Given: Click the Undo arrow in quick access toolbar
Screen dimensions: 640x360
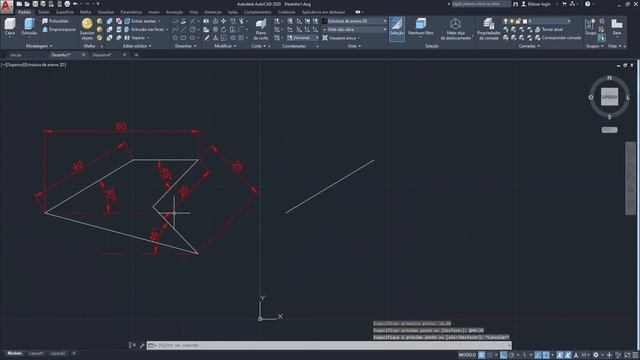Looking at the screenshot, I should [76, 4].
